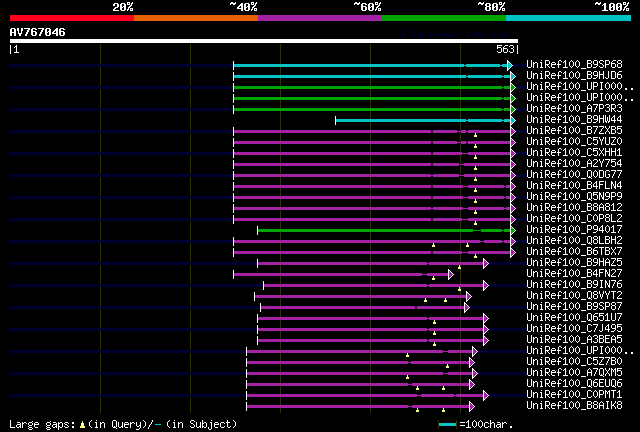Image resolution: width=640 pixels, height=432 pixels.
Task: Select the UniRef100_Q6EUQ6 label
Action: (x=574, y=384)
